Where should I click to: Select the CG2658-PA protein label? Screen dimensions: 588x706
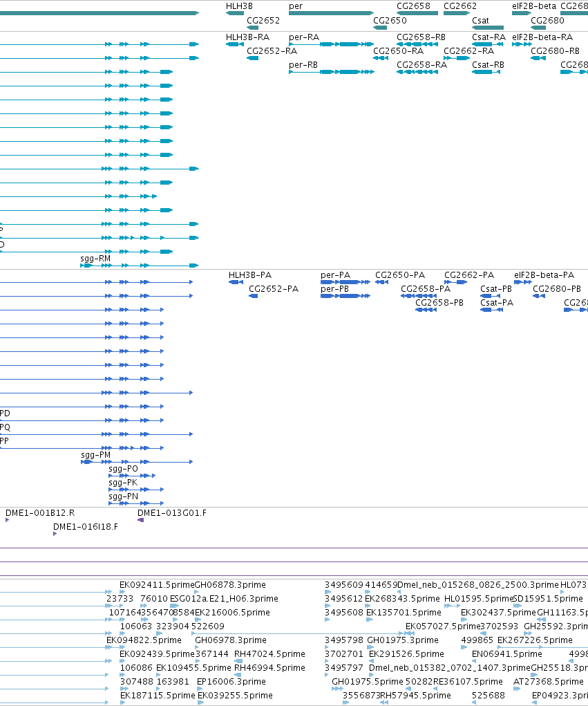click(426, 289)
